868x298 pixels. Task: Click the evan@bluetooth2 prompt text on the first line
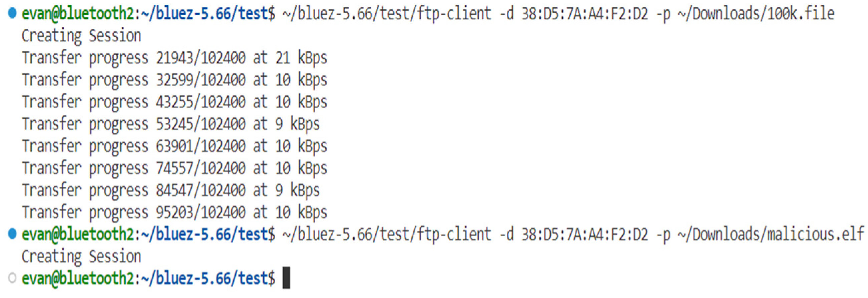coord(78,14)
